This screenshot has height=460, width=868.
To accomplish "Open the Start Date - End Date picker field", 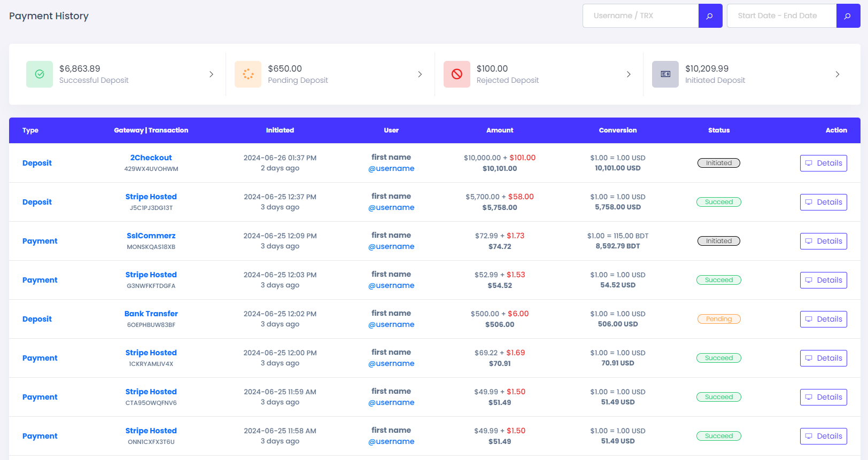I will coord(781,16).
